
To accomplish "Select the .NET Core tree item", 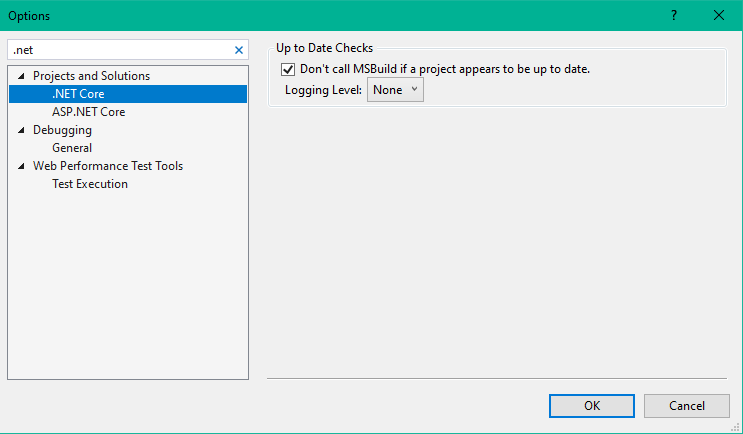I will 78,94.
